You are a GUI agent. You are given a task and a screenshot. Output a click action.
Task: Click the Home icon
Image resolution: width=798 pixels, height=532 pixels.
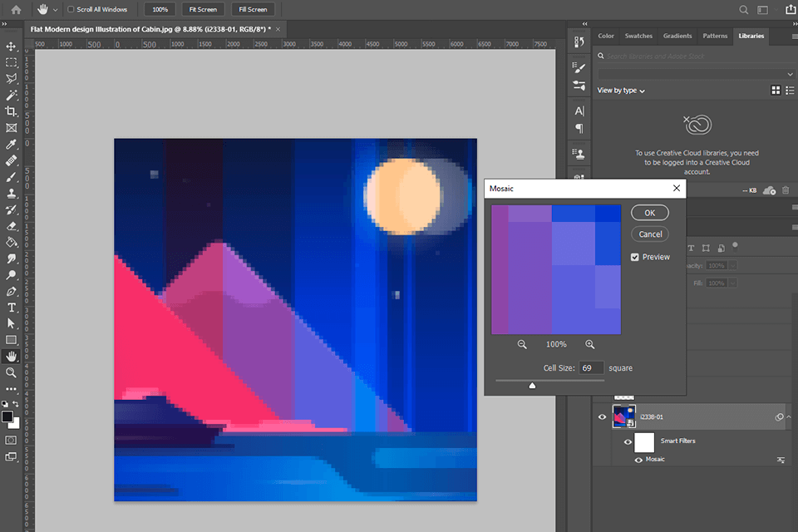click(x=16, y=10)
